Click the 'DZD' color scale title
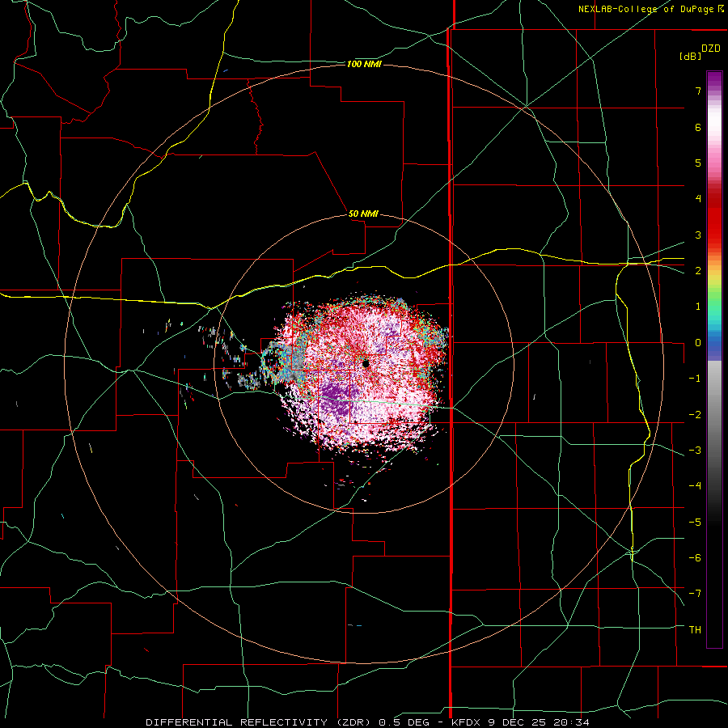Viewport: 728px width, 728px height. pyautogui.click(x=711, y=49)
